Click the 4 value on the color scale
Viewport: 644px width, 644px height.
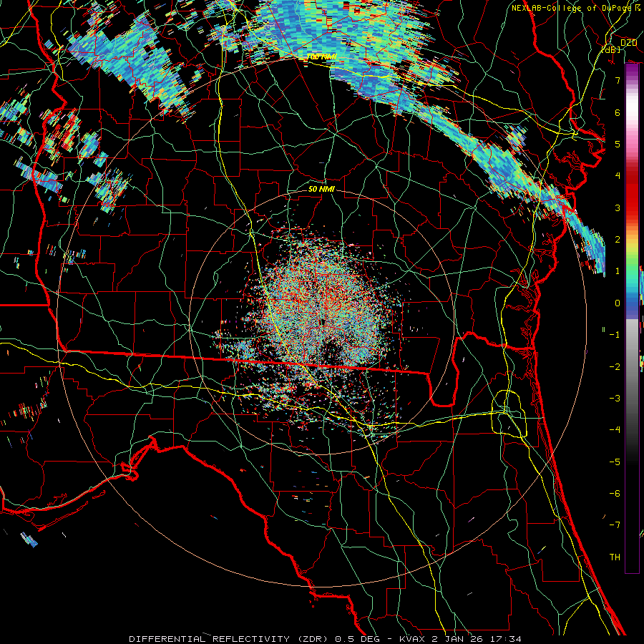click(618, 176)
